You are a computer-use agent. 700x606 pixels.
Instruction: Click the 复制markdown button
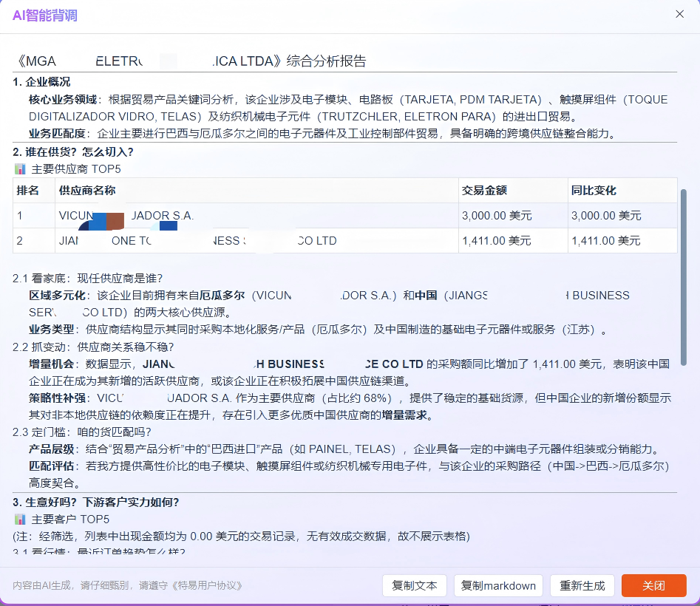(x=498, y=585)
